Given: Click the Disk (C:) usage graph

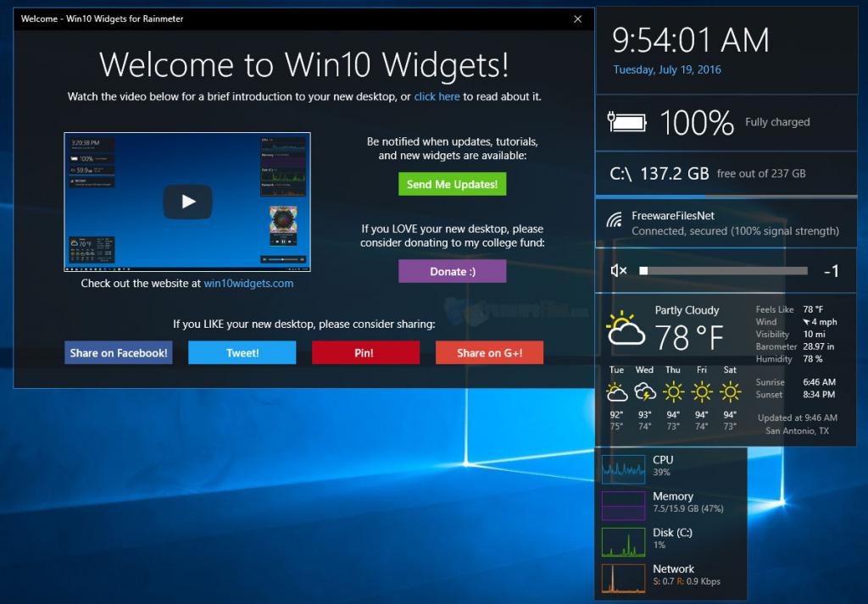Looking at the screenshot, I should click(x=623, y=542).
